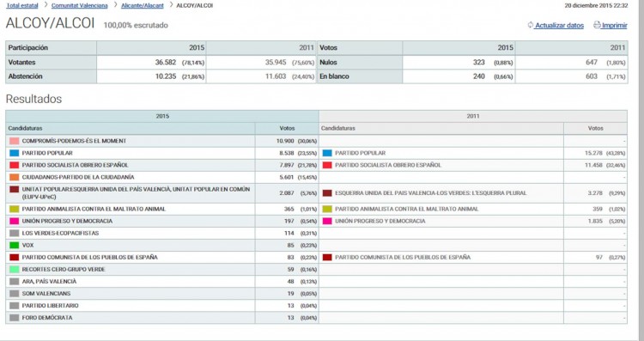The image size is (644, 341).
Task: Click the light green Recortes Cero swatch
Action: (x=15, y=270)
